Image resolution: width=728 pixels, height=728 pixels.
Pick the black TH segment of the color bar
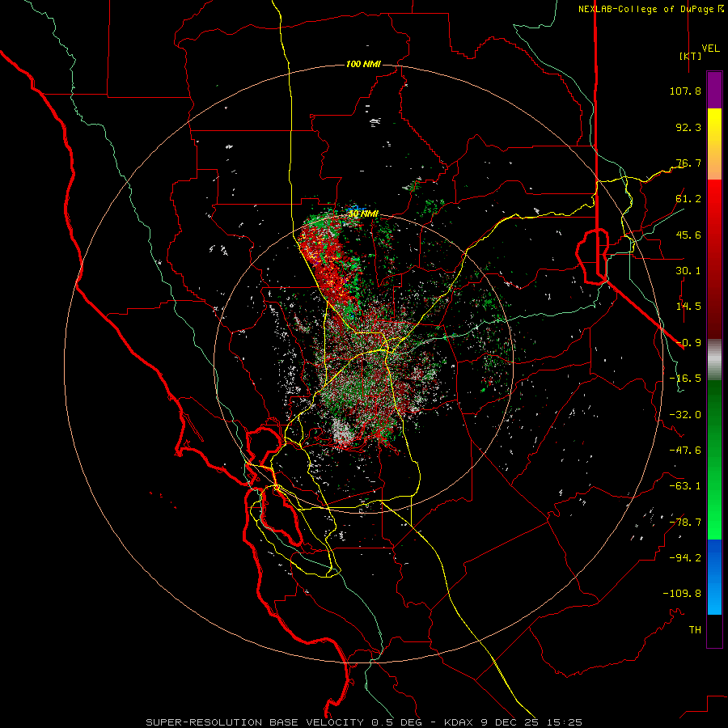714,631
